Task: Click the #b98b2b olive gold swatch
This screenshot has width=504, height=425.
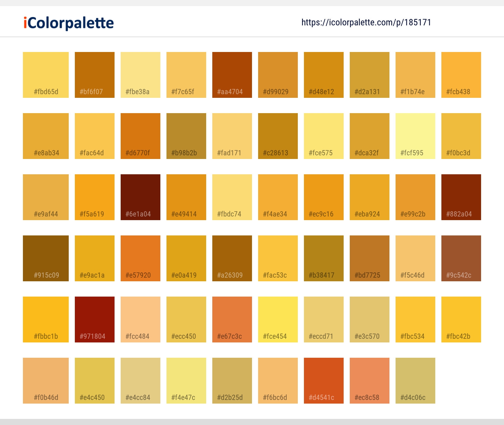Action: pyautogui.click(x=186, y=136)
